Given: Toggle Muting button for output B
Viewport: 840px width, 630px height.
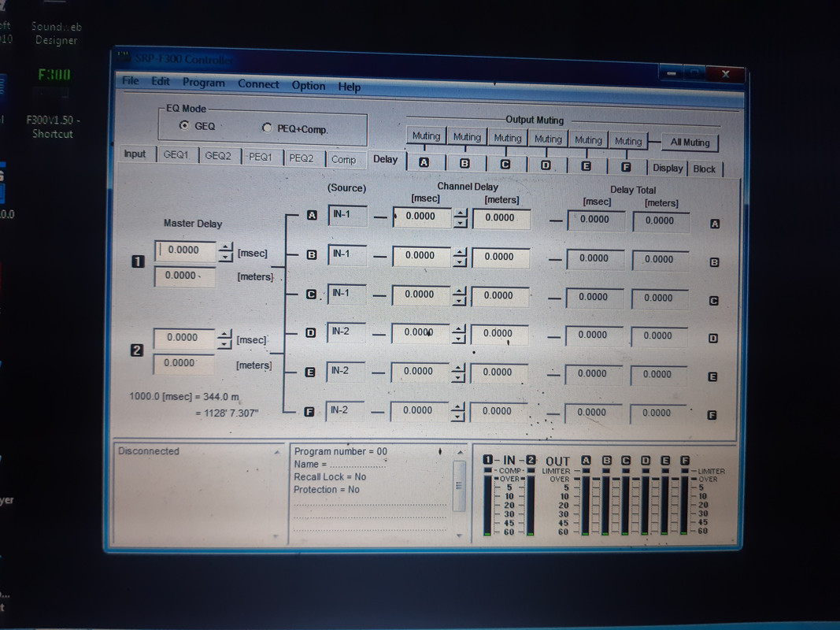Looking at the screenshot, I should tap(467, 137).
